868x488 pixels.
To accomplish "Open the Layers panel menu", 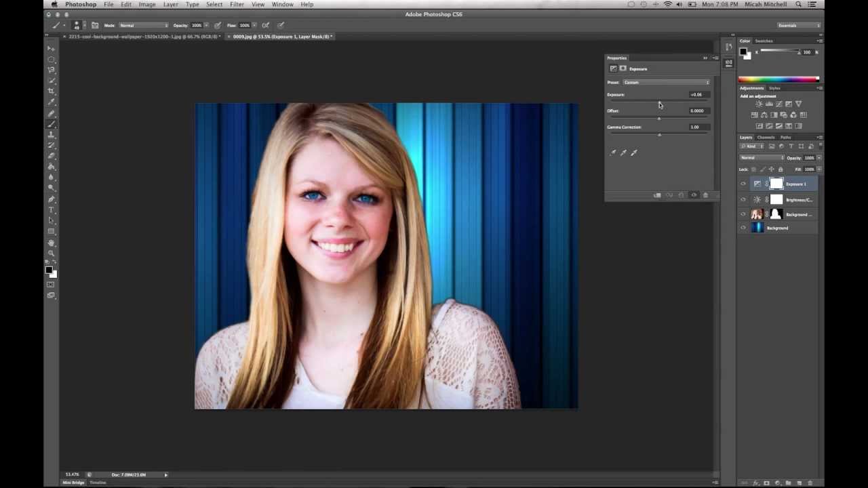I will [x=819, y=137].
